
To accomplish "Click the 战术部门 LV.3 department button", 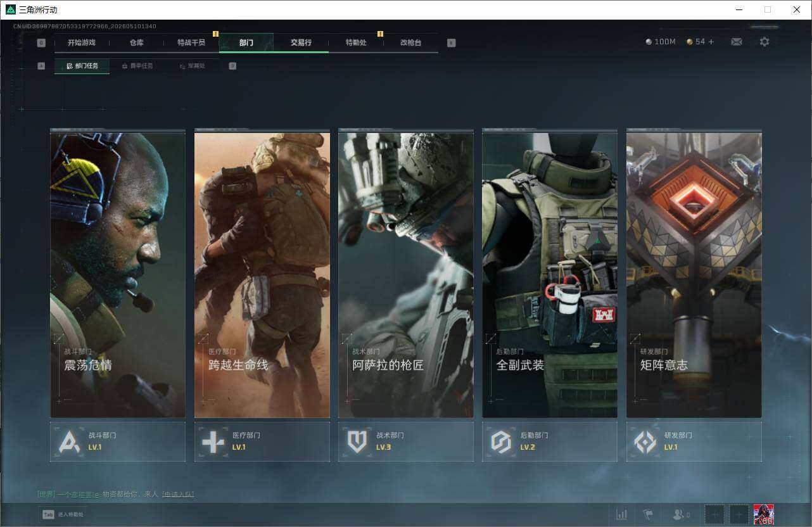I will (405, 441).
